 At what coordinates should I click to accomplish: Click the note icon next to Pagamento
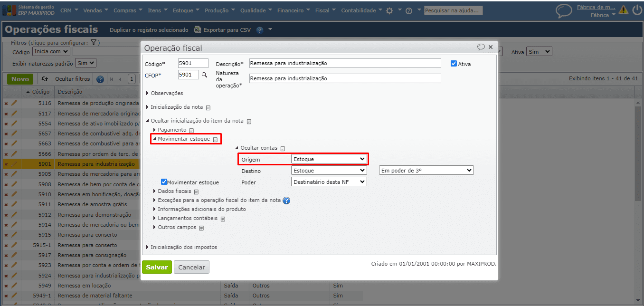(191, 130)
